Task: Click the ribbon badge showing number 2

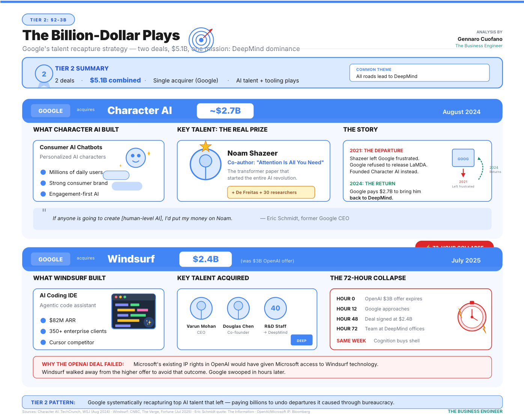Action: 44,74
